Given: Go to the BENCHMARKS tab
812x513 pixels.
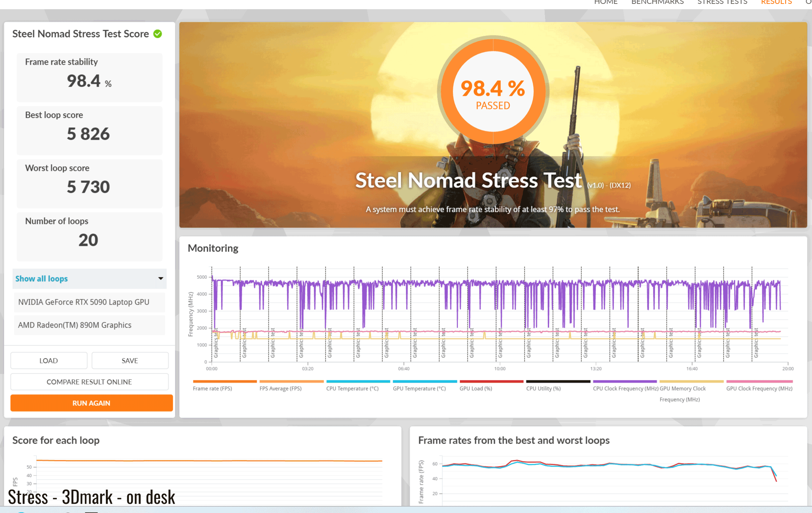Looking at the screenshot, I should coord(657,2).
